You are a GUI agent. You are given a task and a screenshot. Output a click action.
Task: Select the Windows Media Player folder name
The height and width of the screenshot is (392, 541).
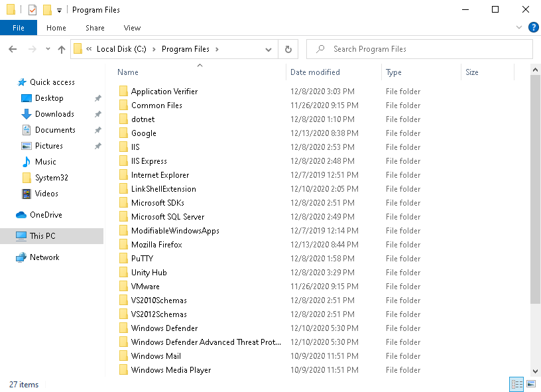[171, 370]
